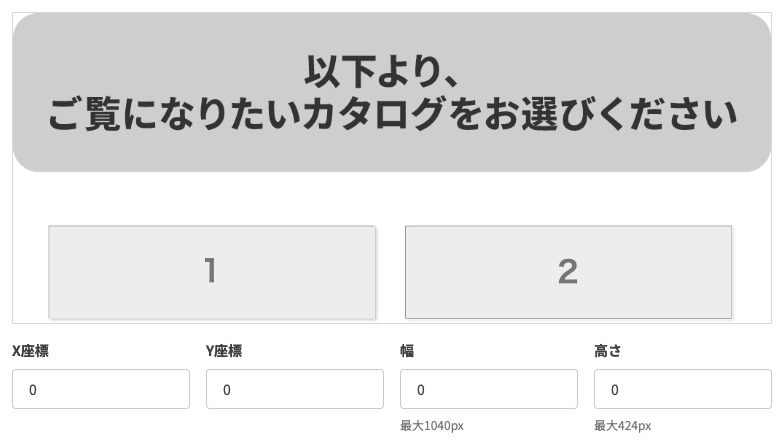Click the gap between boxes 1 and 2
This screenshot has width=784, height=448.
pos(390,272)
